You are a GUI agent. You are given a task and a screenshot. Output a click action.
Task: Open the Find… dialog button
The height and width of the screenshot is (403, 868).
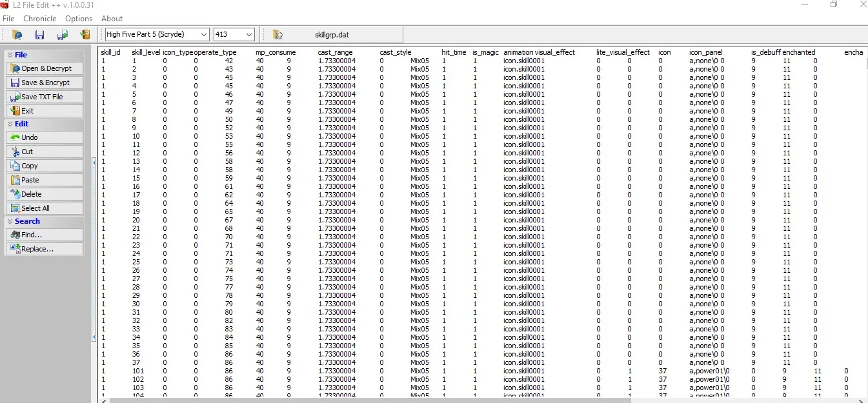pyautogui.click(x=45, y=235)
